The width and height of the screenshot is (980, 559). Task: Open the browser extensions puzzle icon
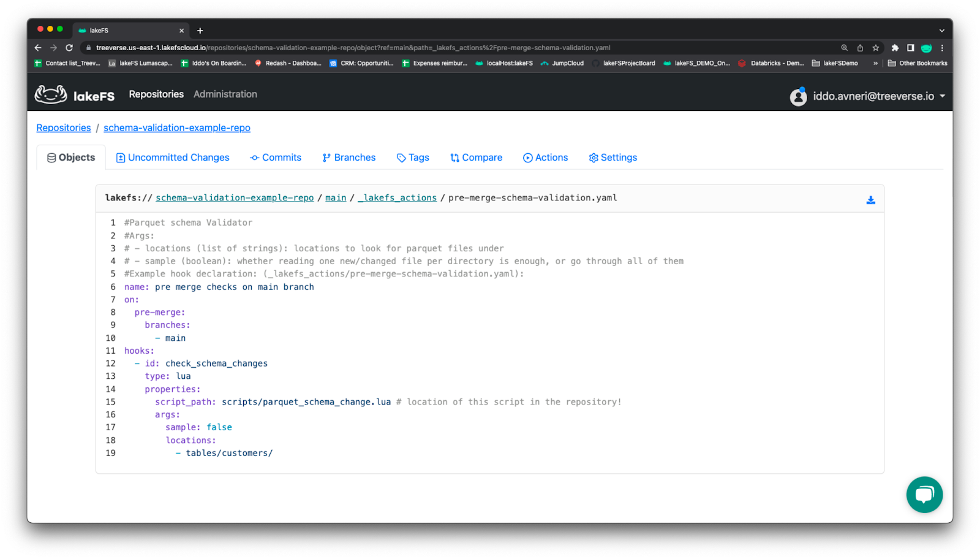(x=895, y=48)
